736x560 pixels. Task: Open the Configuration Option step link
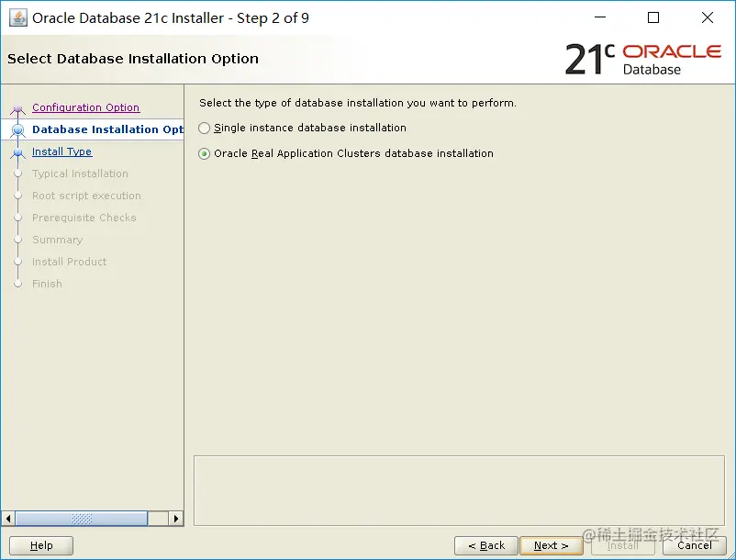coord(85,107)
